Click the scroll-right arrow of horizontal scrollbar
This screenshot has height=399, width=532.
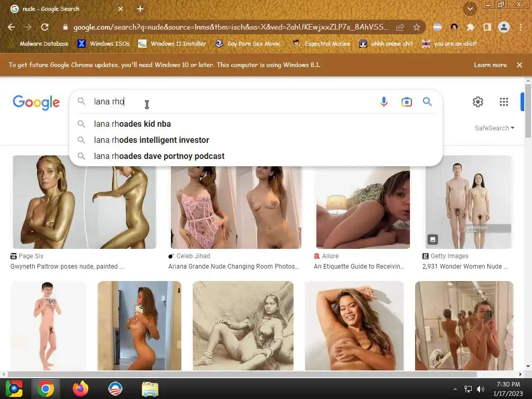pyautogui.click(x=521, y=374)
